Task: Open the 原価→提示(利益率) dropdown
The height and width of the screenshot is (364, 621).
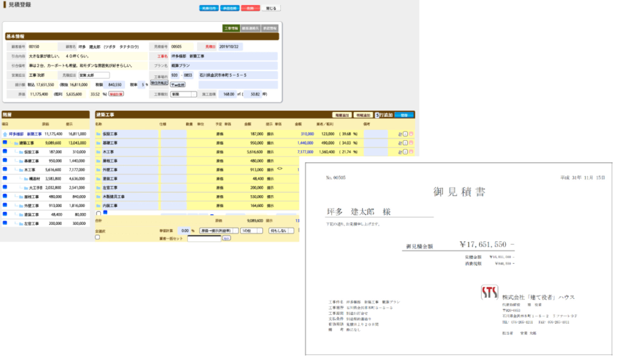Action: 219,231
